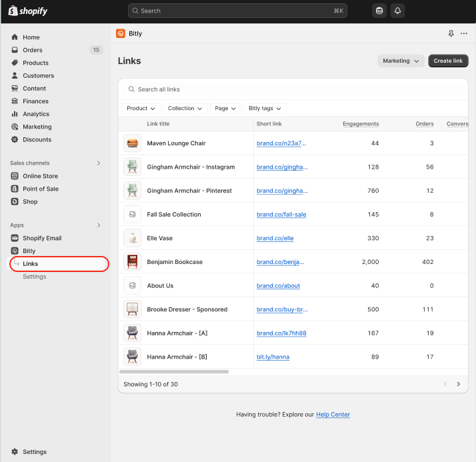Viewport: 476px width, 462px height.
Task: Open the three-dot more actions menu
Action: pos(463,33)
